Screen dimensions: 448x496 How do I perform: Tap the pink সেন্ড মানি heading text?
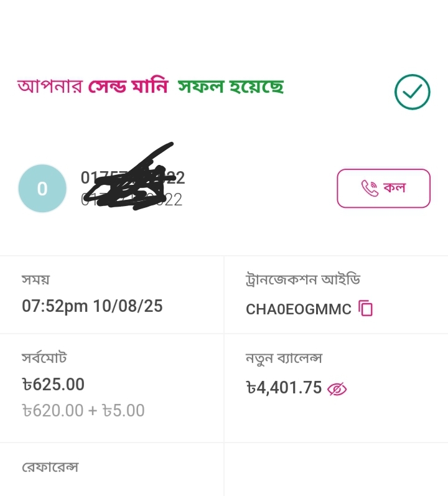[128, 87]
